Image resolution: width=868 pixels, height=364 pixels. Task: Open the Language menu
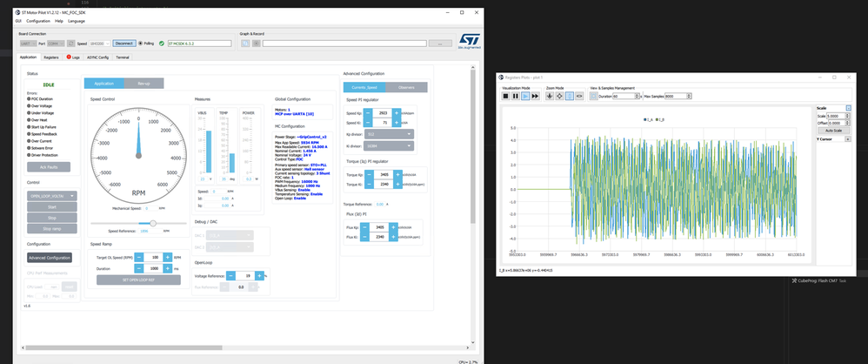coord(77,21)
